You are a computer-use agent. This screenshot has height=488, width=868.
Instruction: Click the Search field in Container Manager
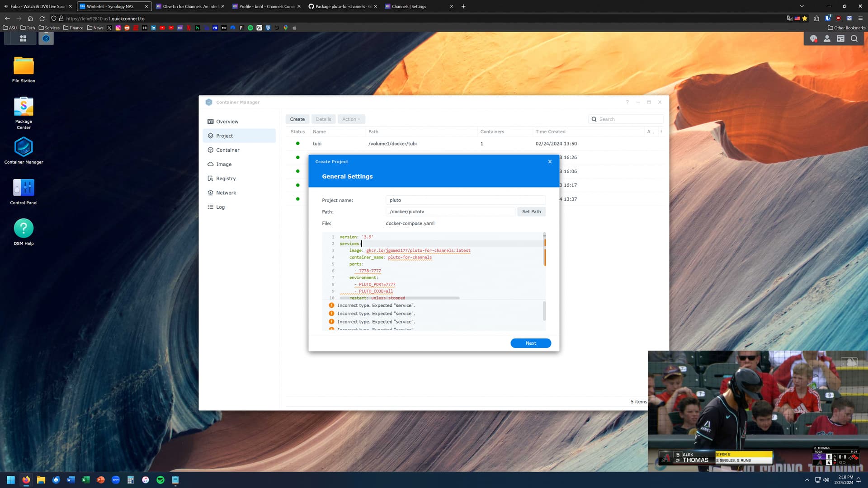coord(629,119)
